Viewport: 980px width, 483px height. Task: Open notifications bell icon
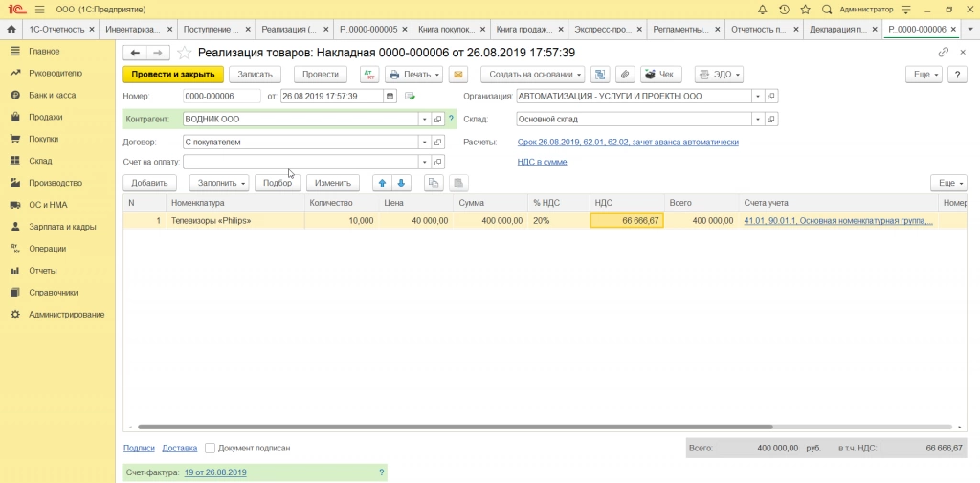[x=762, y=10]
